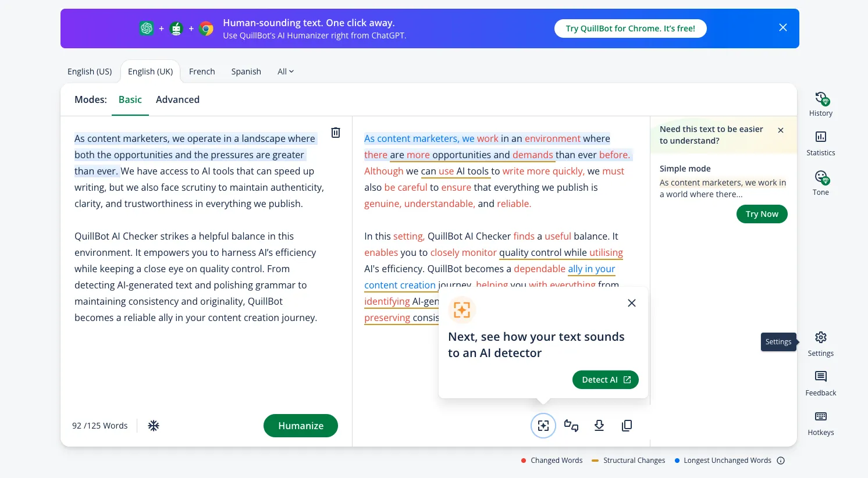The width and height of the screenshot is (868, 478).
Task: Click the '92 /125 Words' counter
Action: tap(100, 426)
